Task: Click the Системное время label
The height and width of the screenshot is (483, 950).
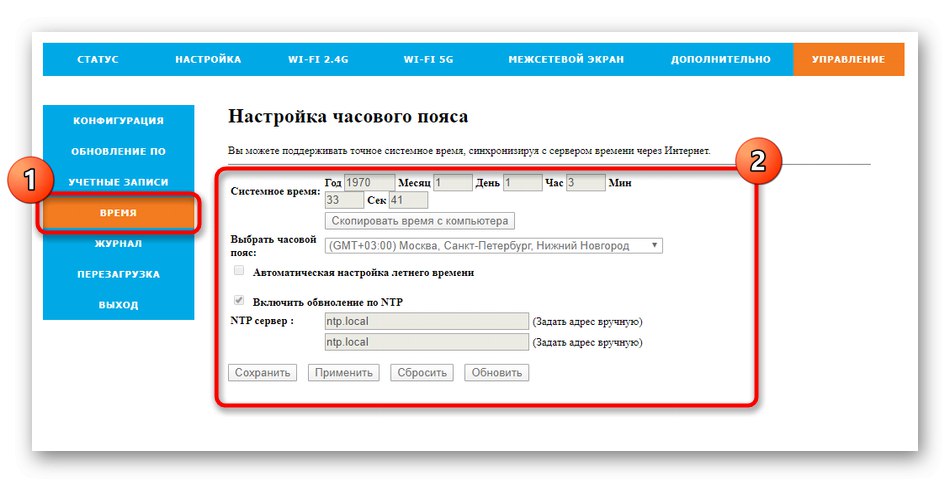Action: (276, 192)
